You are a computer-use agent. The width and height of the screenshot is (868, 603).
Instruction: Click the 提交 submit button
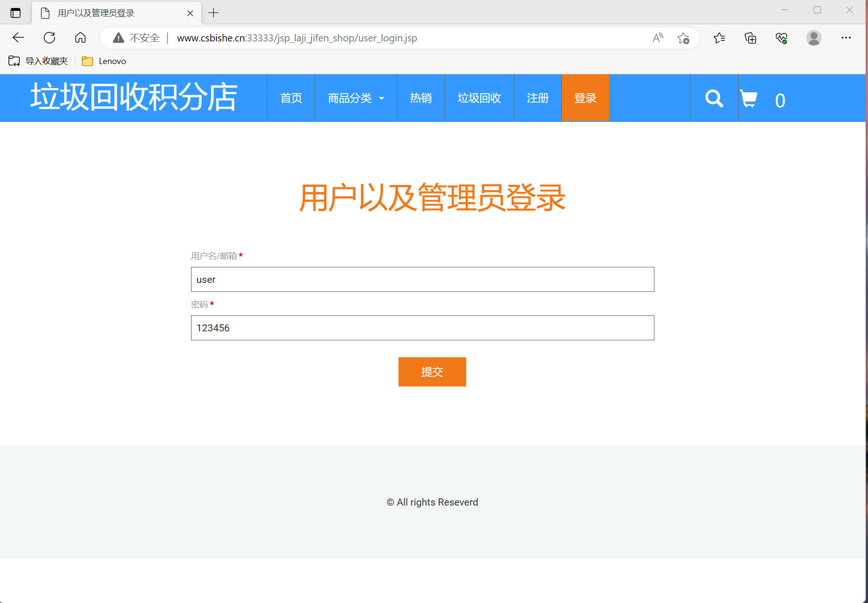432,372
